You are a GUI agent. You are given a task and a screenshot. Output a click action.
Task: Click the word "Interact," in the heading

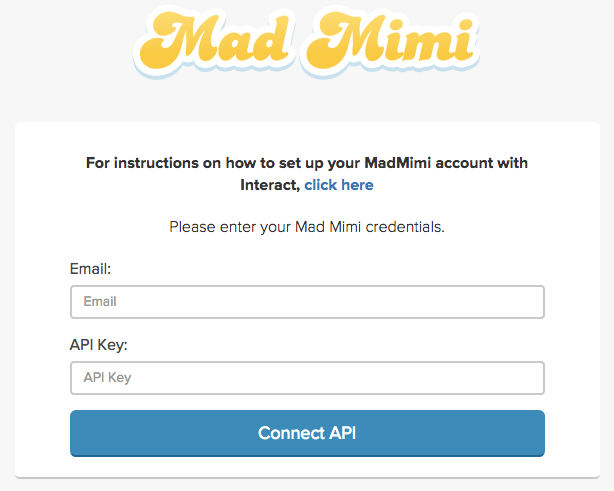pos(270,185)
